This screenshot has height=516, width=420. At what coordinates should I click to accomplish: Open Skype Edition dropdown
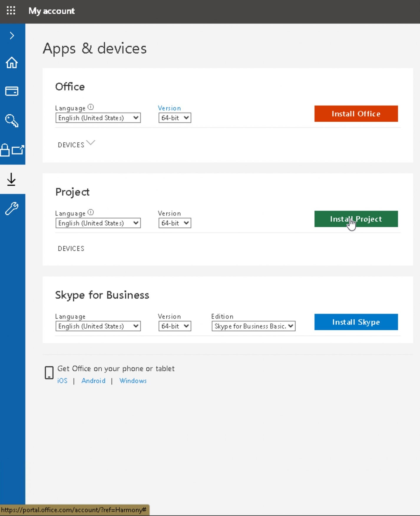pyautogui.click(x=254, y=326)
